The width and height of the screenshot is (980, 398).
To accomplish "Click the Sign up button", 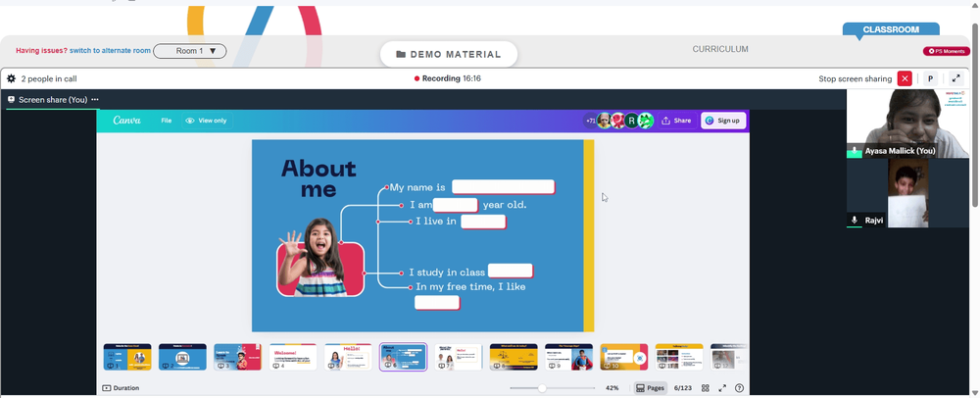I will click(723, 121).
